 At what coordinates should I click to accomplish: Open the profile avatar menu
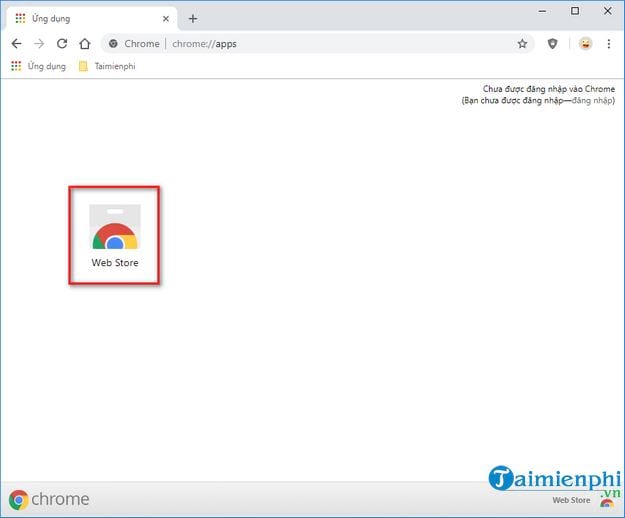(x=585, y=43)
